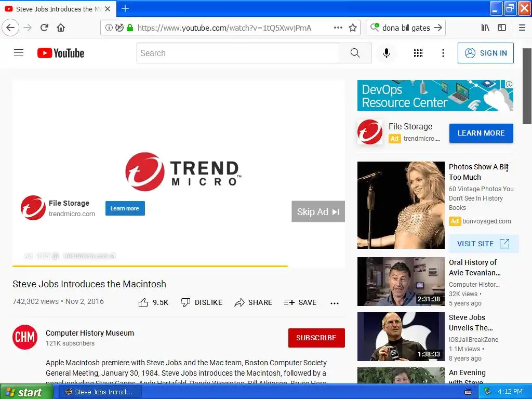This screenshot has width=532, height=399.
Task: Go back with the browser back arrow
Action: coord(10,28)
